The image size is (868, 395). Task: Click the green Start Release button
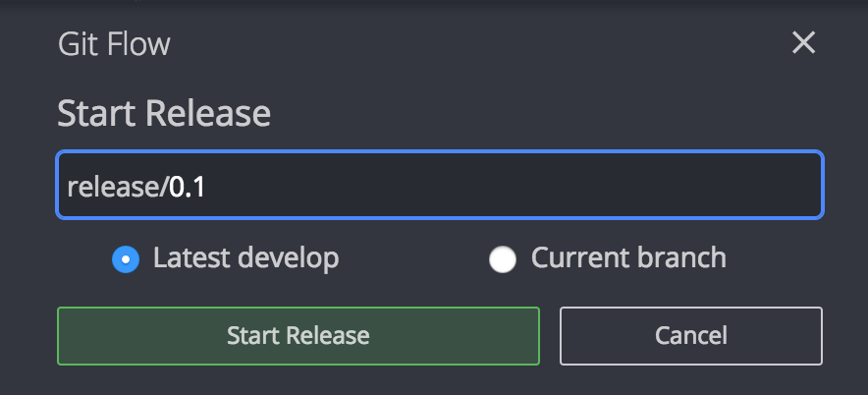pos(298,336)
